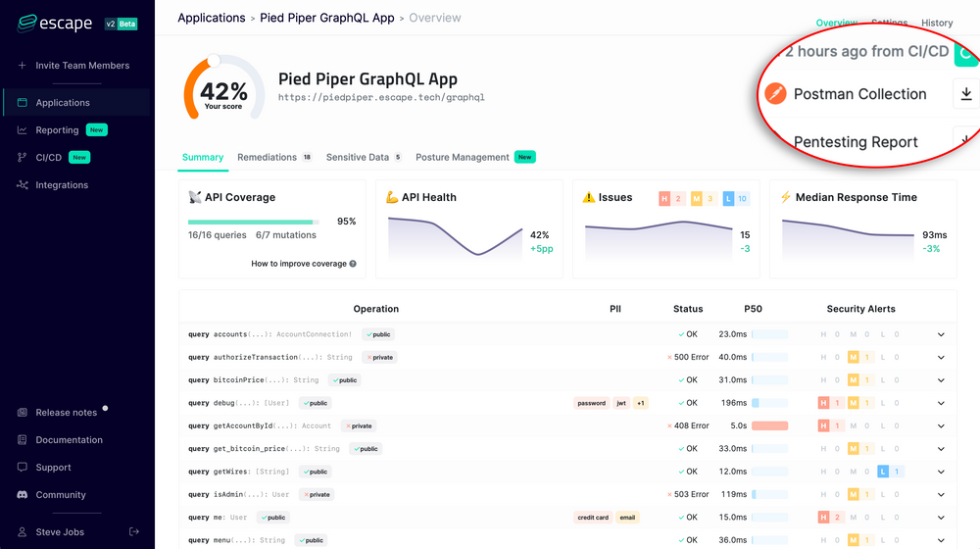
Task: Click the Postman Collection label
Action: point(860,94)
